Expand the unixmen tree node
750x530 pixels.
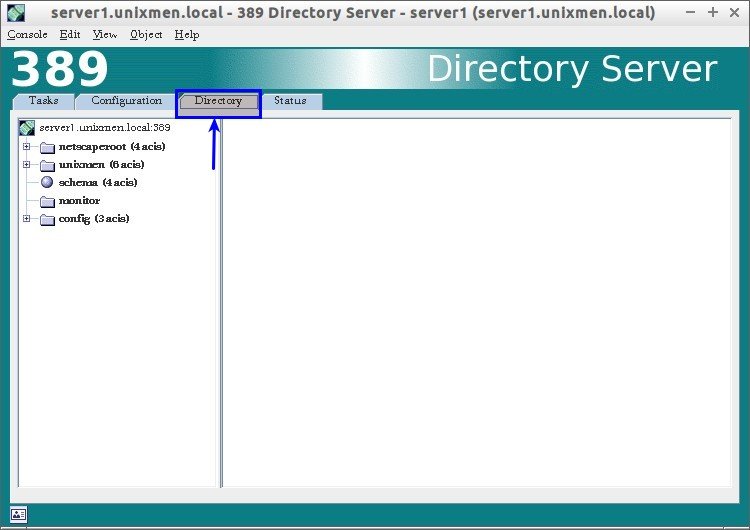[x=27, y=165]
